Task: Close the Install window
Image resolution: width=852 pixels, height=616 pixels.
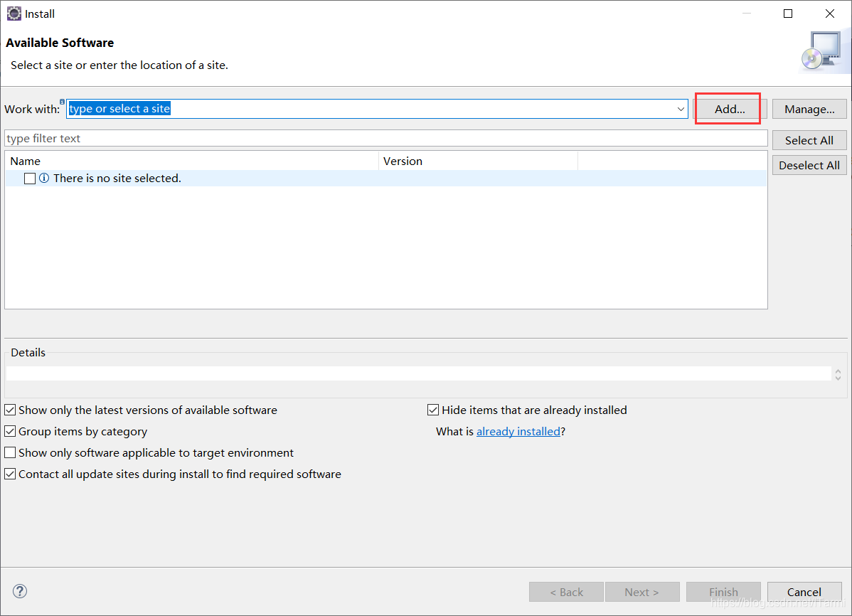Action: click(x=830, y=14)
